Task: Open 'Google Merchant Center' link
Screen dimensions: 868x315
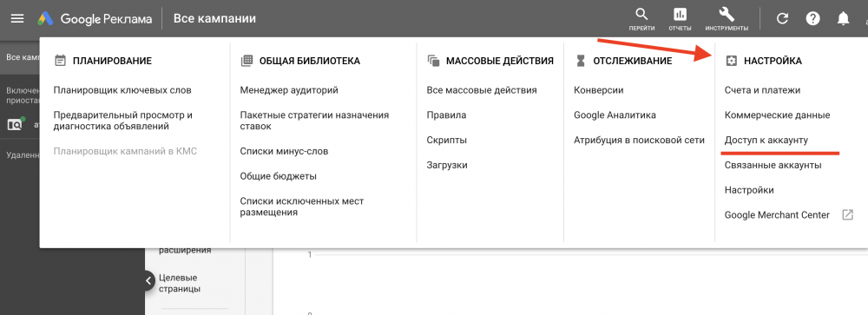Action: point(777,215)
